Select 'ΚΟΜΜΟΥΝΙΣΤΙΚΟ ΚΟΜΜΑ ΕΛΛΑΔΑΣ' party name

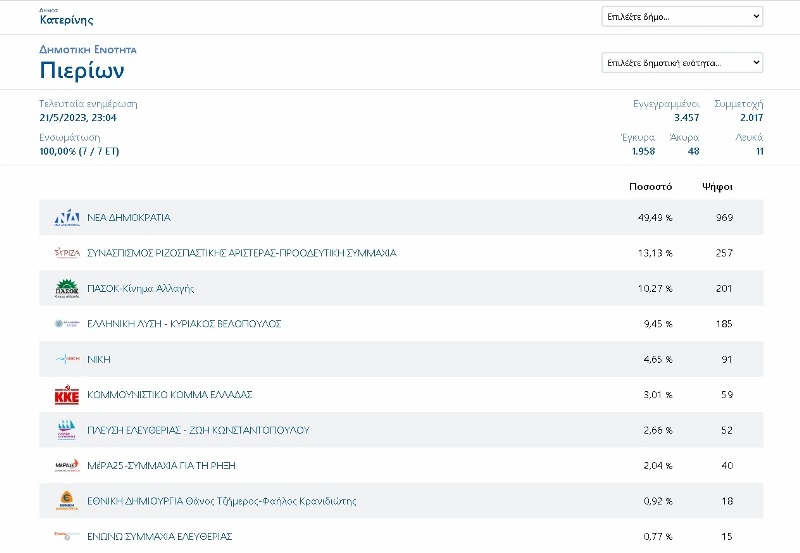[x=169, y=395]
